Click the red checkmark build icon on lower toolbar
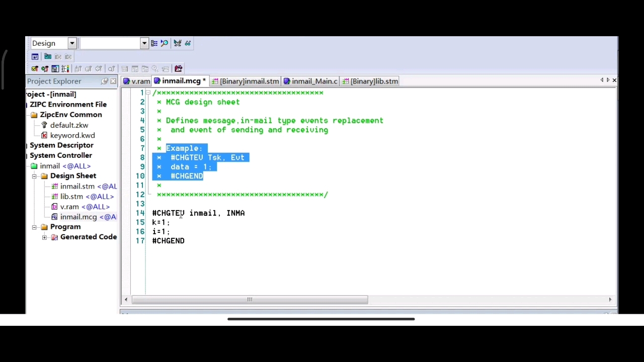The height and width of the screenshot is (362, 644). coord(35,68)
